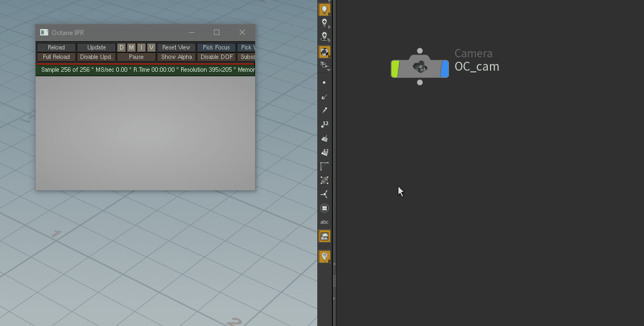Click the Reset View button
The height and width of the screenshot is (326, 644).
(x=176, y=47)
